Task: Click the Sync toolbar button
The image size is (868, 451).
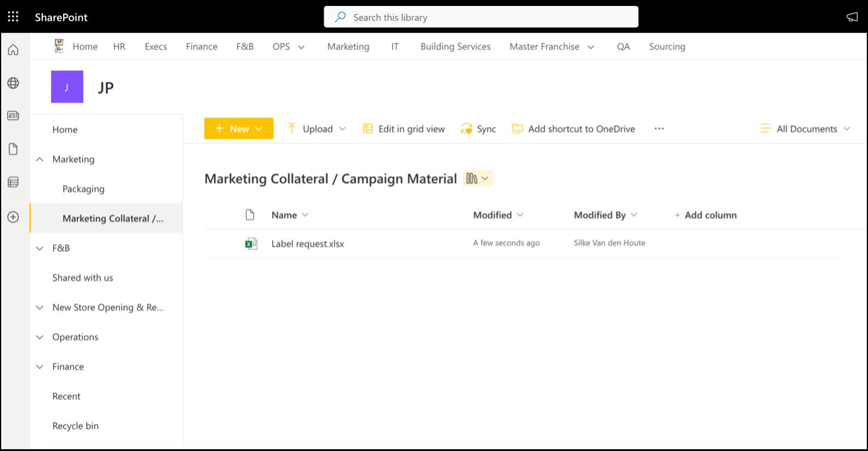Action: click(x=478, y=129)
